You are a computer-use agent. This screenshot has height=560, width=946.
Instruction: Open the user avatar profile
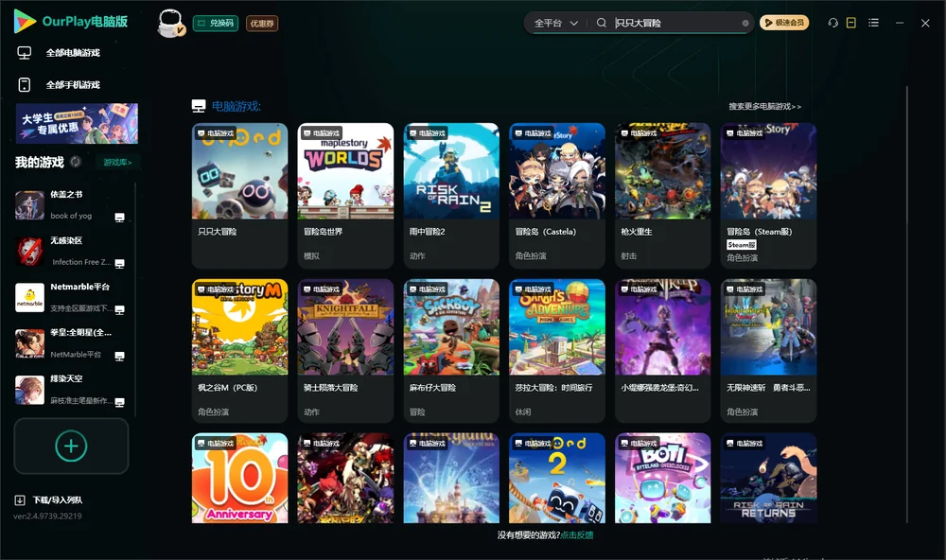click(170, 23)
